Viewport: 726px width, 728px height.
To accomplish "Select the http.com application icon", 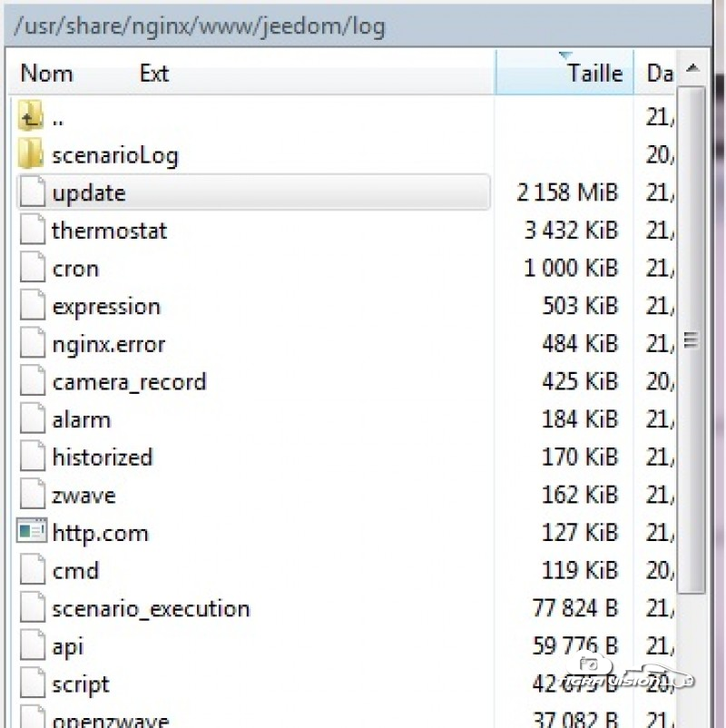I will pos(32,533).
